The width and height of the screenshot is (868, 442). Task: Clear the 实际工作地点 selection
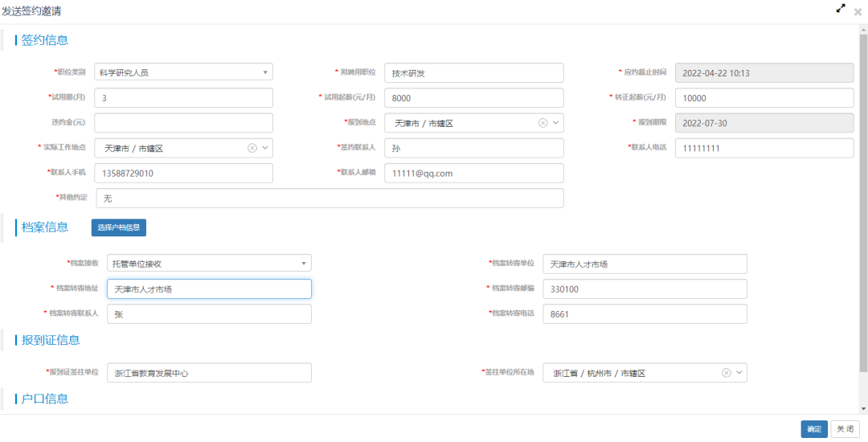coord(252,148)
